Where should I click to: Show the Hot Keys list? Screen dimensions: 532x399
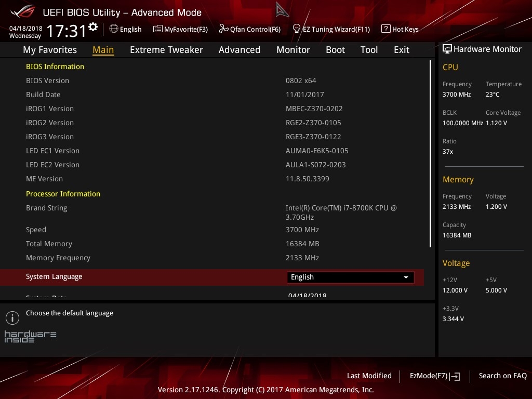click(400, 29)
